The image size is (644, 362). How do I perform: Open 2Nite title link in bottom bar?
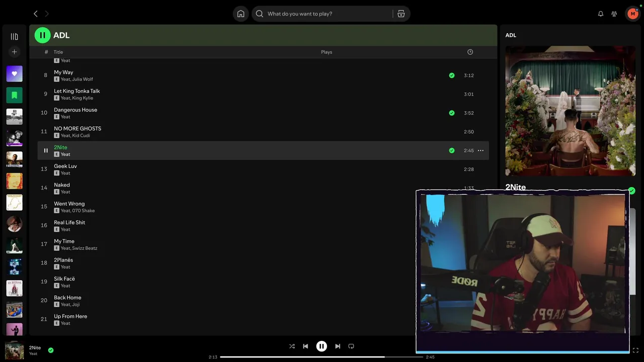35,347
